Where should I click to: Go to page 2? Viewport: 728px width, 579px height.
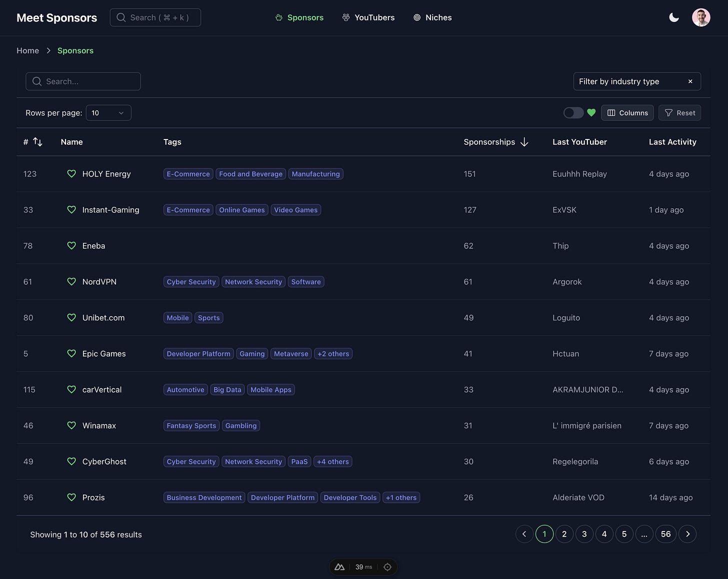point(564,534)
